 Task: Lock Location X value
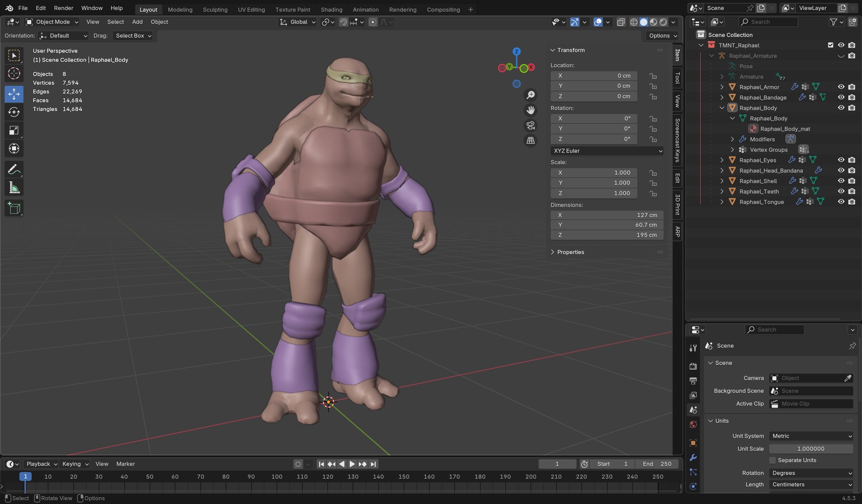pos(653,76)
